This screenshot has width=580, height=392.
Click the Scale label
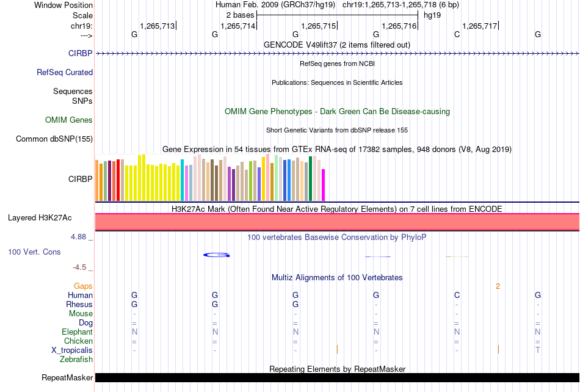pyautogui.click(x=83, y=15)
